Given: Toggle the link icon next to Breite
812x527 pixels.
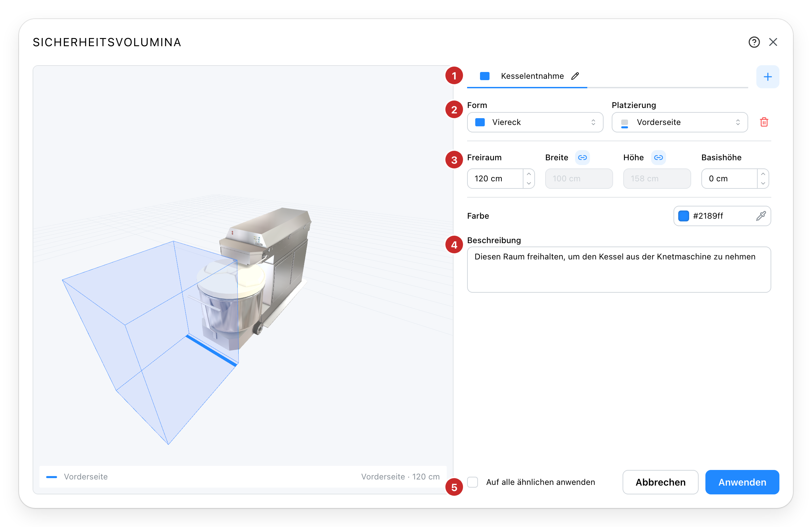Looking at the screenshot, I should coord(583,158).
